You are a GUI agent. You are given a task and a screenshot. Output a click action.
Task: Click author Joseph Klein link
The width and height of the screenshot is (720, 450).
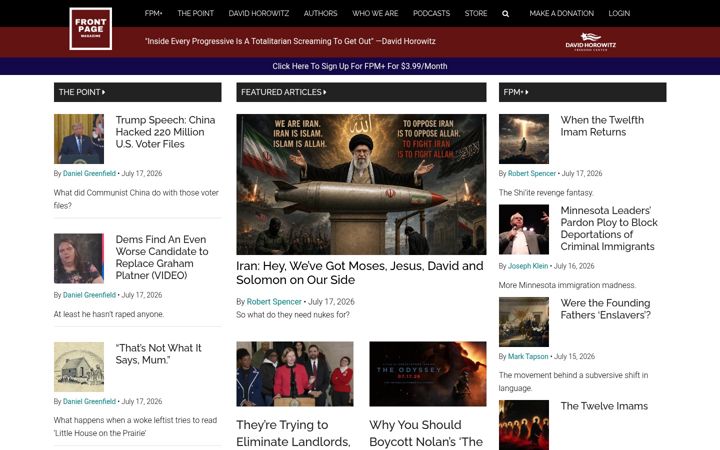(528, 266)
